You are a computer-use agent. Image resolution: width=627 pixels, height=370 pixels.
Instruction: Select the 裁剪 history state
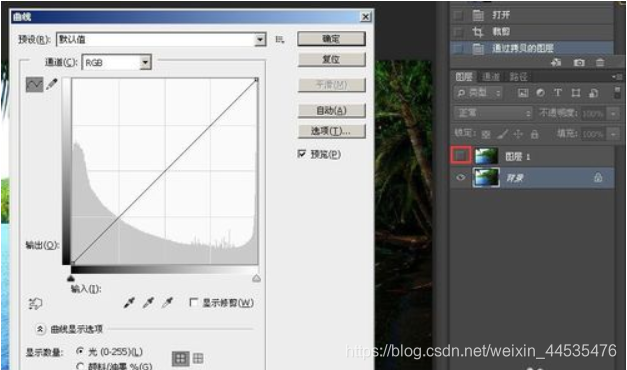tap(532, 32)
